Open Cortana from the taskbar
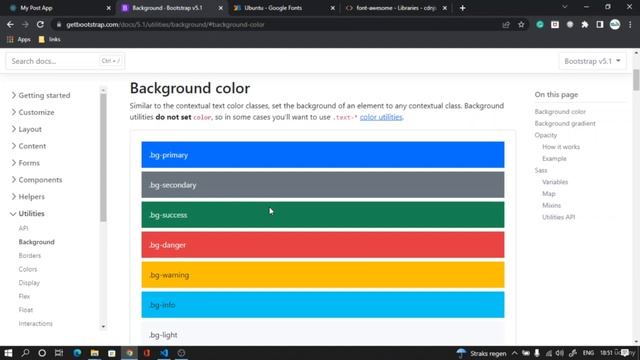The image size is (640, 360). point(42,353)
